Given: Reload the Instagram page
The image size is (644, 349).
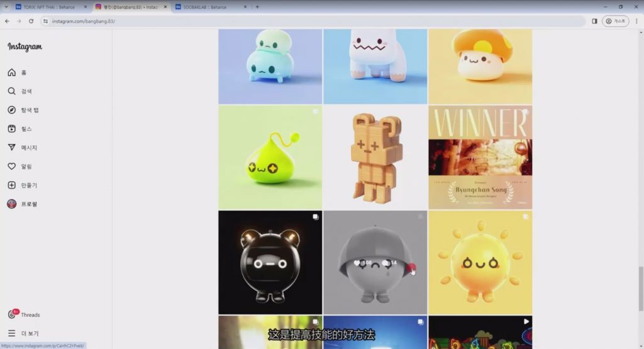Looking at the screenshot, I should pos(31,21).
